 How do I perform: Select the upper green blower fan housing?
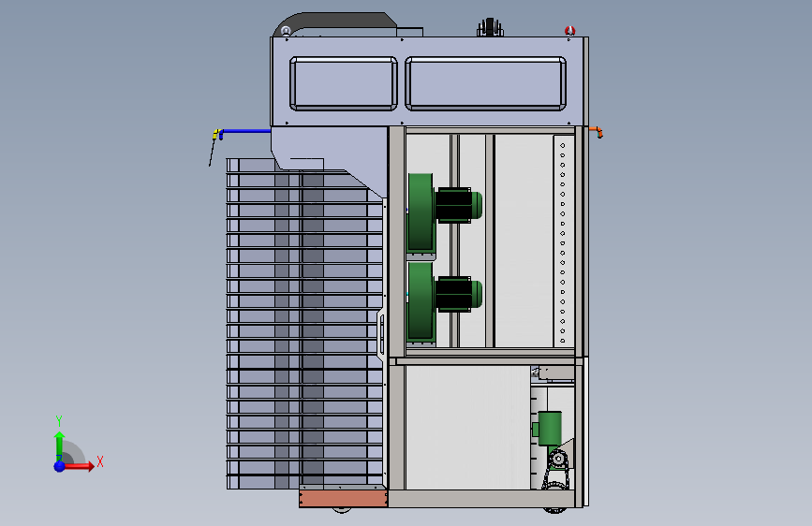(x=421, y=212)
